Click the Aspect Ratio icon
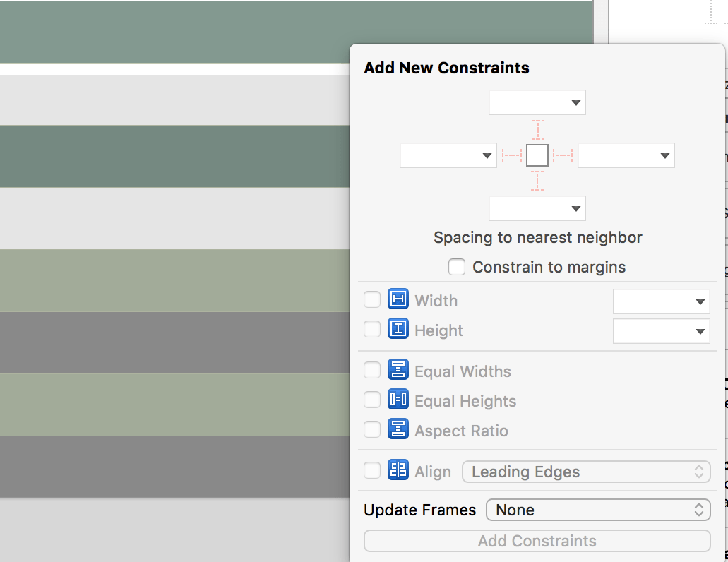Screen dimensions: 728x562 coord(398,430)
